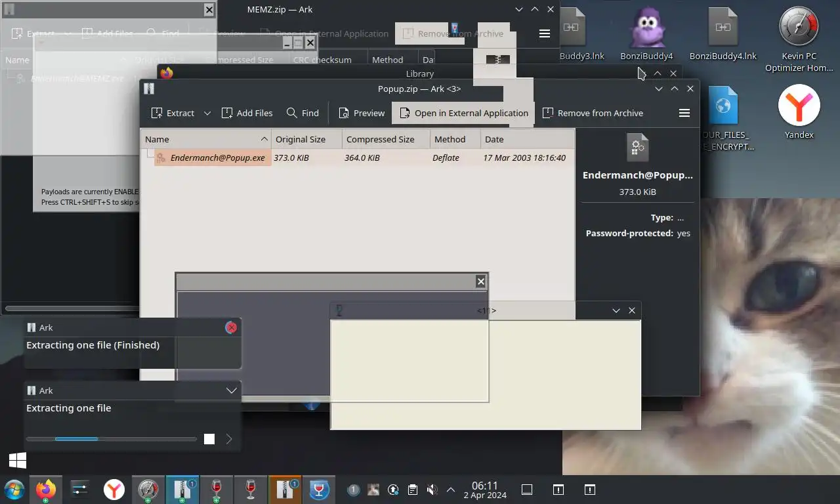Dismiss the finished Ark extraction notification
Viewport: 840px width, 504px height.
pos(231,327)
